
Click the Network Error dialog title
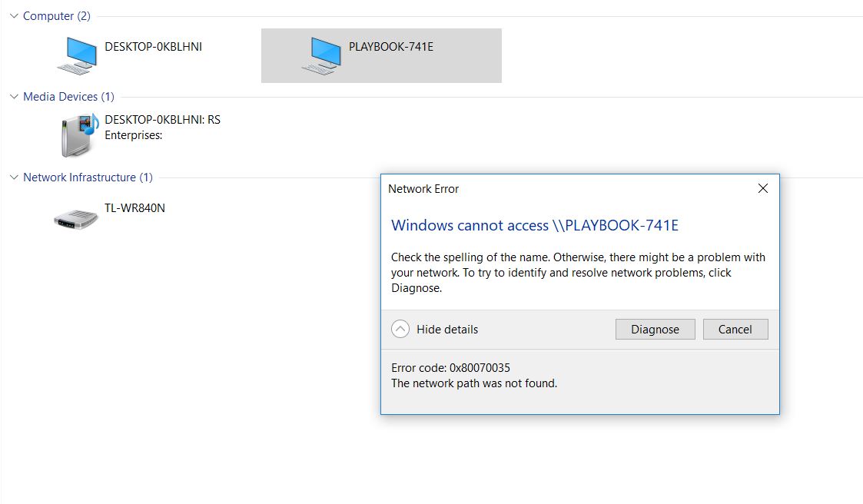[x=423, y=189]
